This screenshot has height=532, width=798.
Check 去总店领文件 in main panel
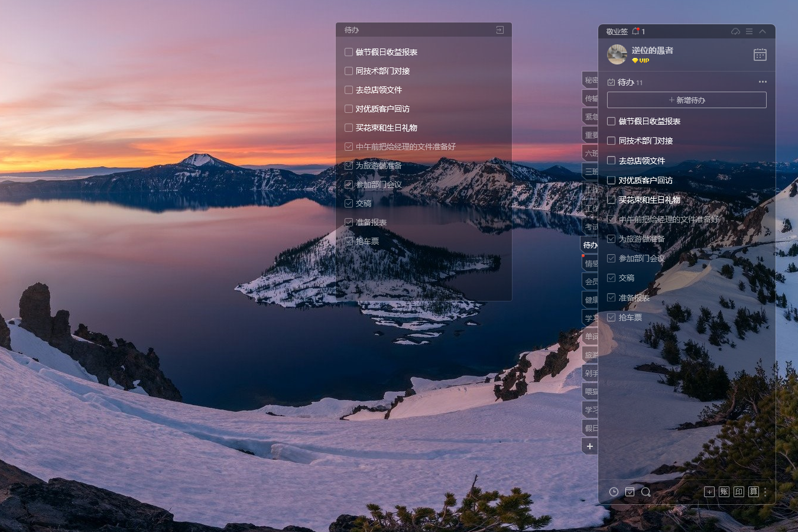pyautogui.click(x=611, y=160)
